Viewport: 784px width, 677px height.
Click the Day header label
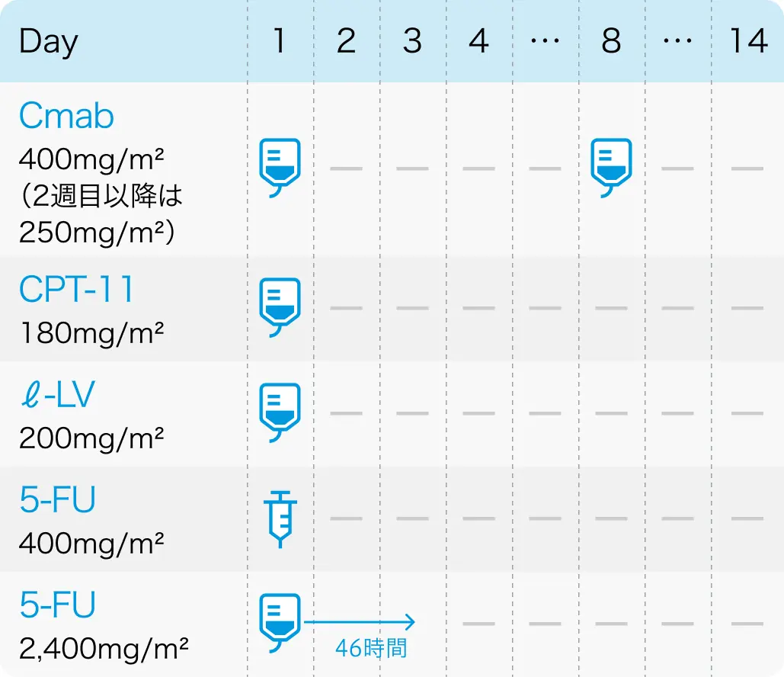pos(49,42)
